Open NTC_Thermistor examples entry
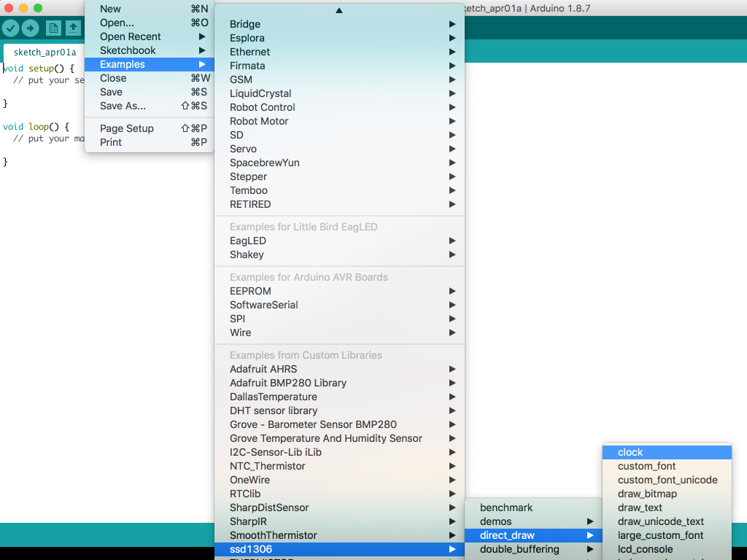The image size is (747, 560). [340, 466]
